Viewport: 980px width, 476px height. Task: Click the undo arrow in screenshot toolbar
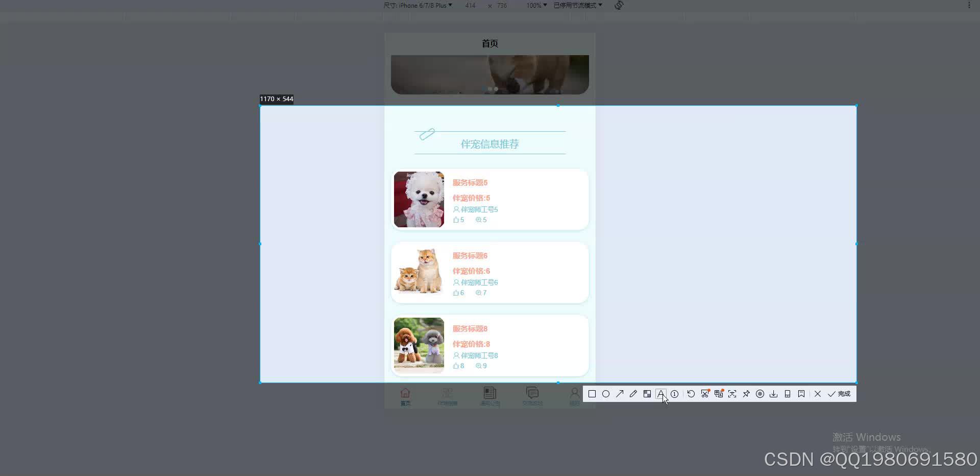tap(691, 394)
